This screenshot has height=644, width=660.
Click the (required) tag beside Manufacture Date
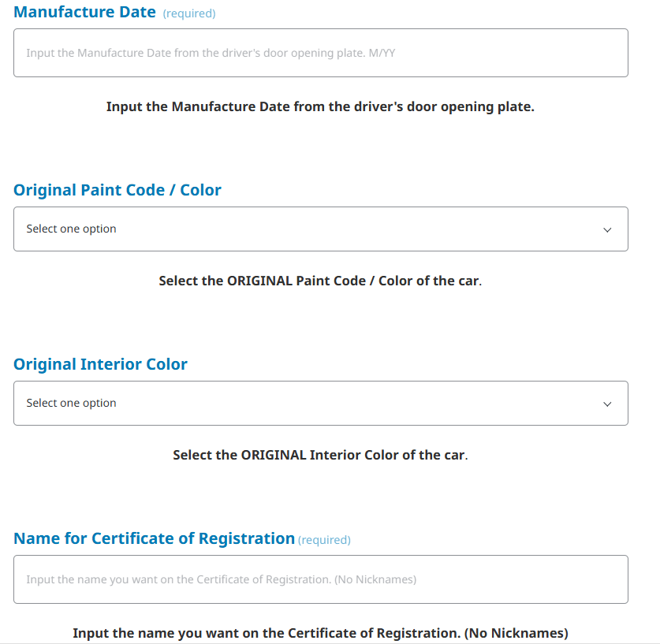pos(188,13)
